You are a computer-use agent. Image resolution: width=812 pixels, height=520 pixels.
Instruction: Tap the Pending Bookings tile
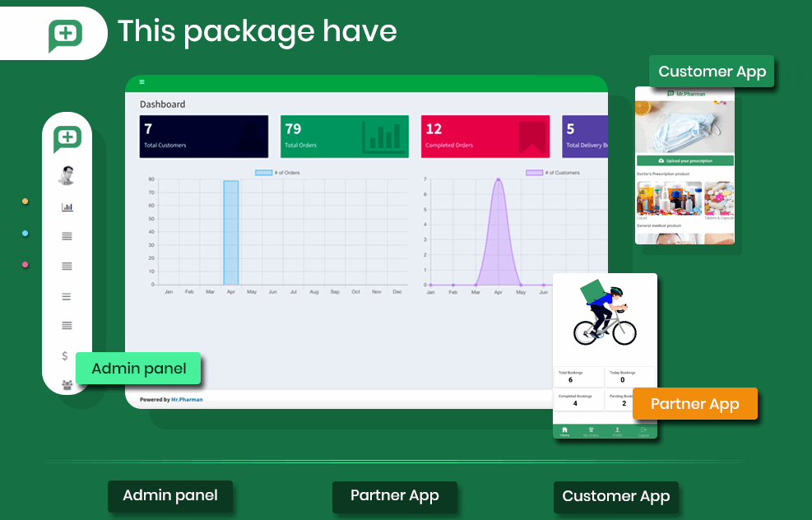[619, 401]
